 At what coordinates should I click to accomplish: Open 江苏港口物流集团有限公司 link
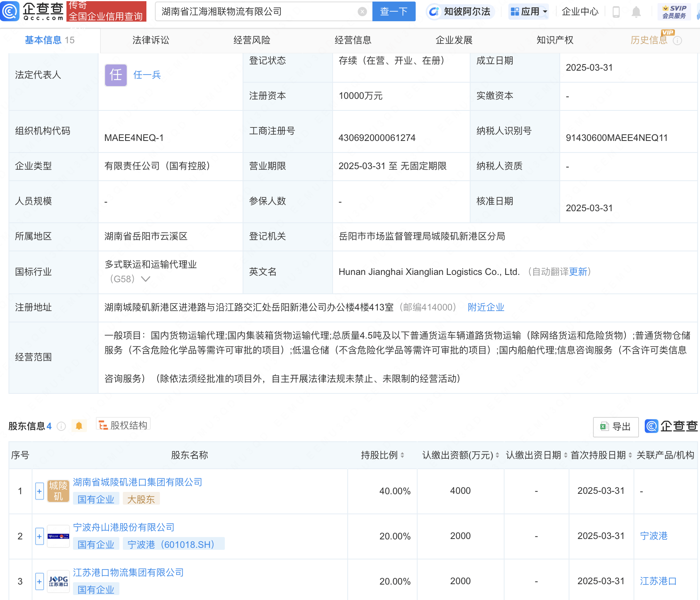click(128, 573)
